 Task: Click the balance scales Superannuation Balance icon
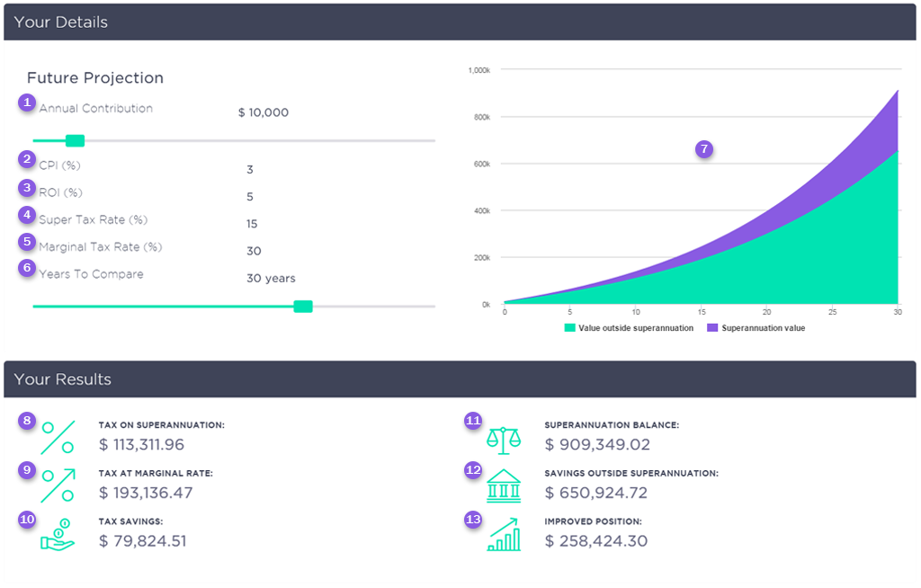(504, 438)
